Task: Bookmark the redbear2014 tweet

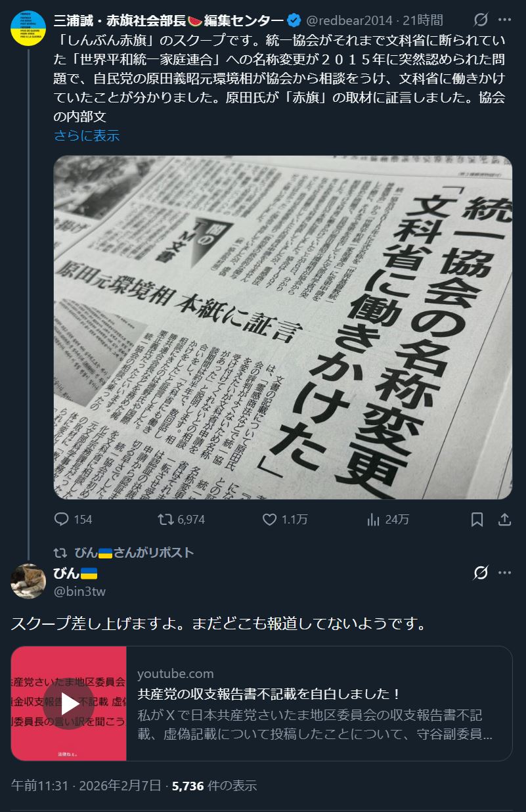Action: coord(477,520)
